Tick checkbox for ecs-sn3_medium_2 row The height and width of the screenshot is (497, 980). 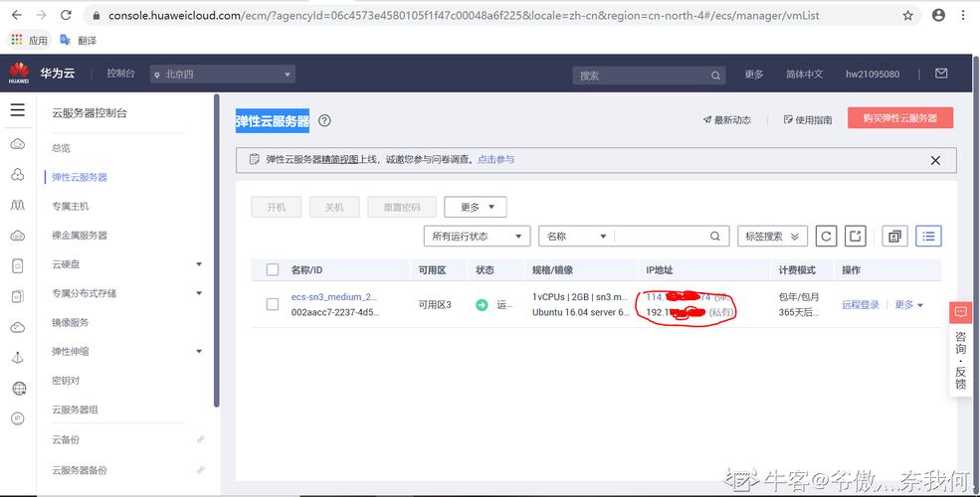(x=273, y=304)
